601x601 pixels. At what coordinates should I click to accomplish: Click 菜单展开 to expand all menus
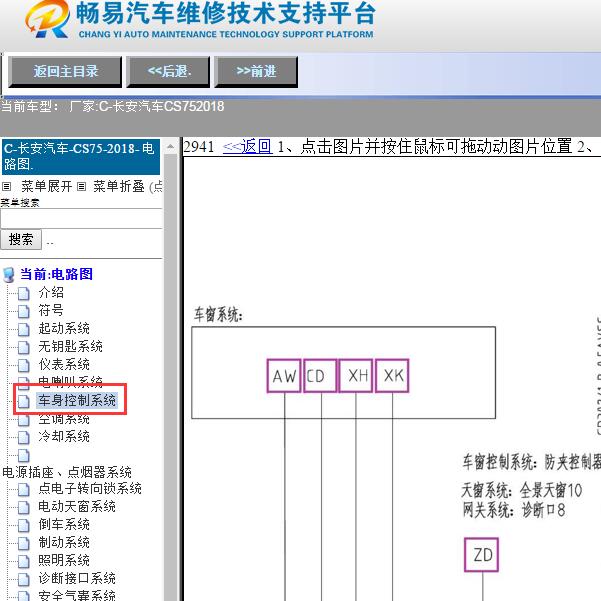tap(47, 187)
